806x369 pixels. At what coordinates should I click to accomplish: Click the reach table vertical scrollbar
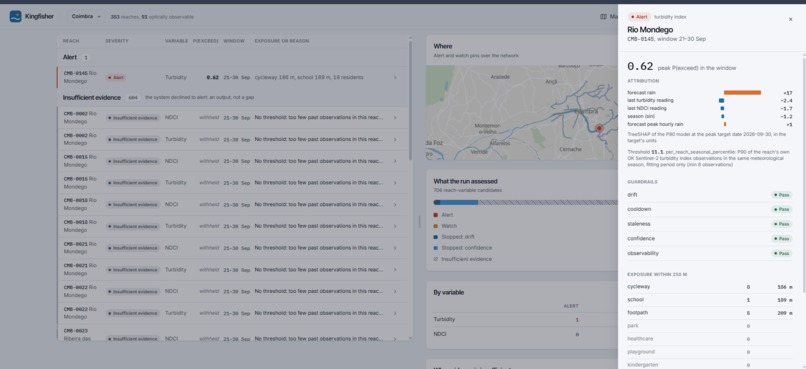click(x=410, y=100)
